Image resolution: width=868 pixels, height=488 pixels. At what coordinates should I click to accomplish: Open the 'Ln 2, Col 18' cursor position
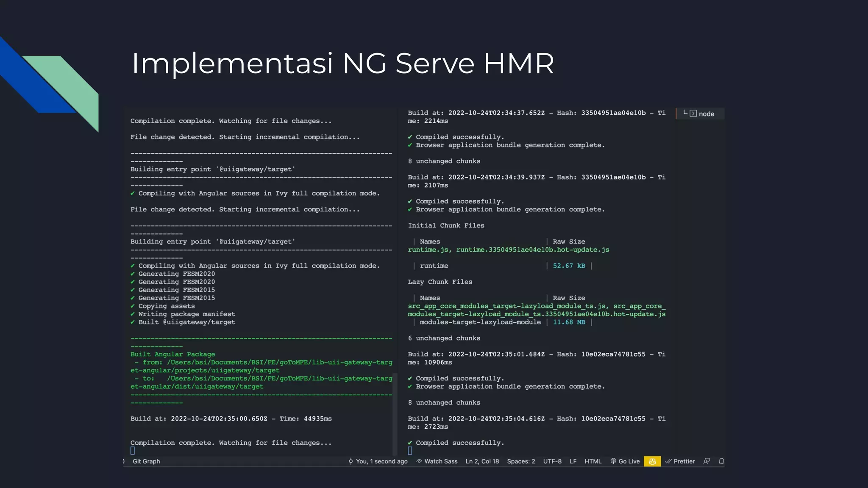pyautogui.click(x=482, y=461)
